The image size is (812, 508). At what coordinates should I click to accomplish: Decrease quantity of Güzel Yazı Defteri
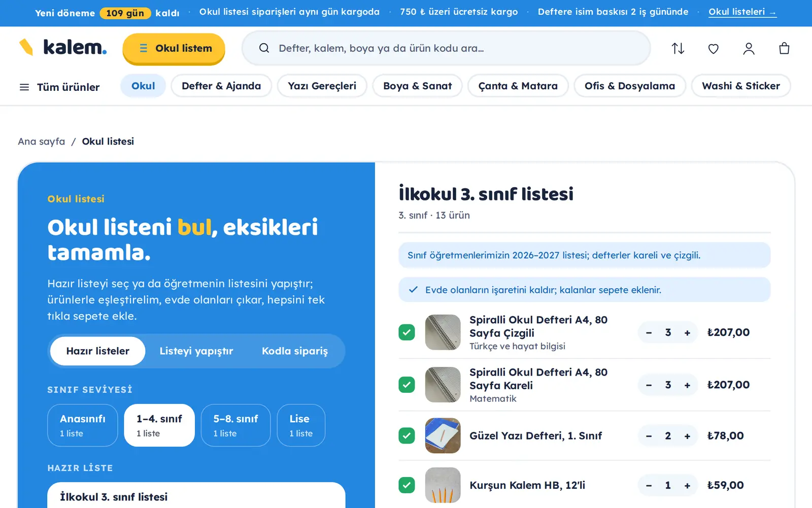649,435
